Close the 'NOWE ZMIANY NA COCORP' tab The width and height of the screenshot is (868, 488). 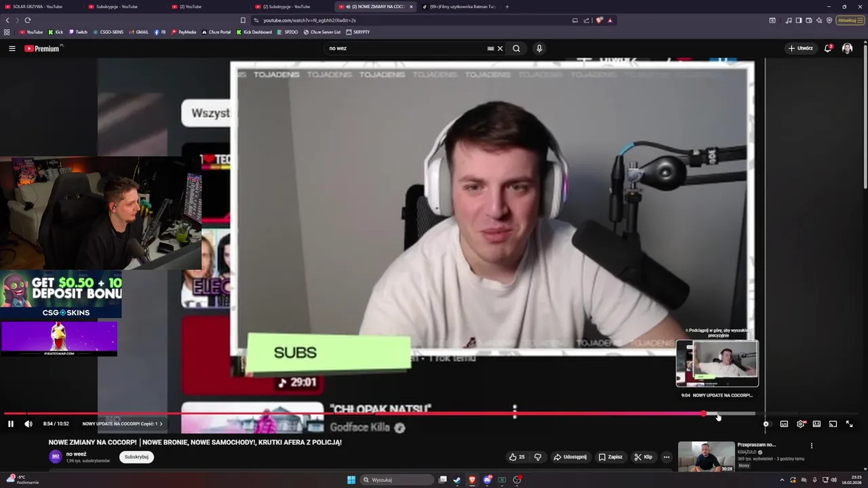pos(411,7)
